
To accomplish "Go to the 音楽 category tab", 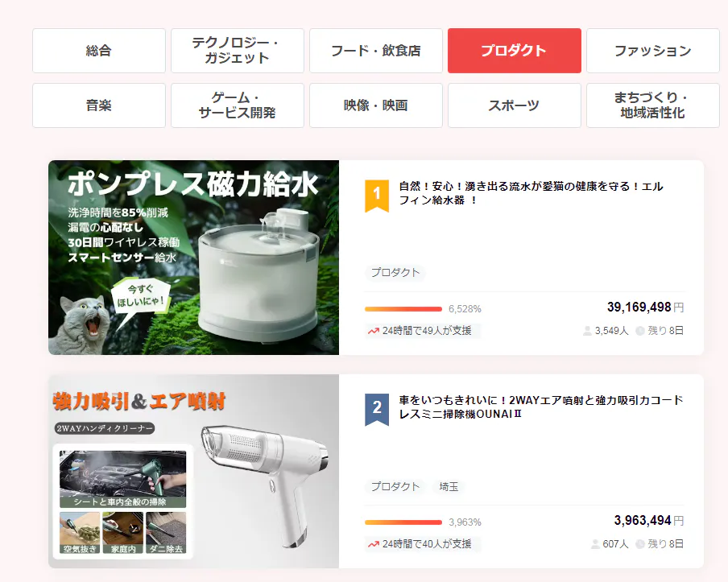I will point(99,105).
